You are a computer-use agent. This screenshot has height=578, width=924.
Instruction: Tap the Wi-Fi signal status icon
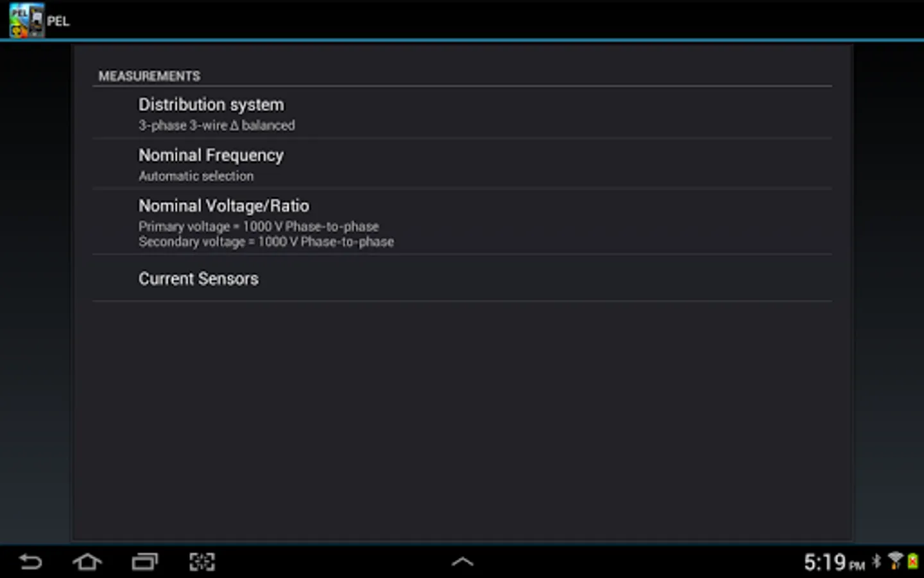coord(894,561)
